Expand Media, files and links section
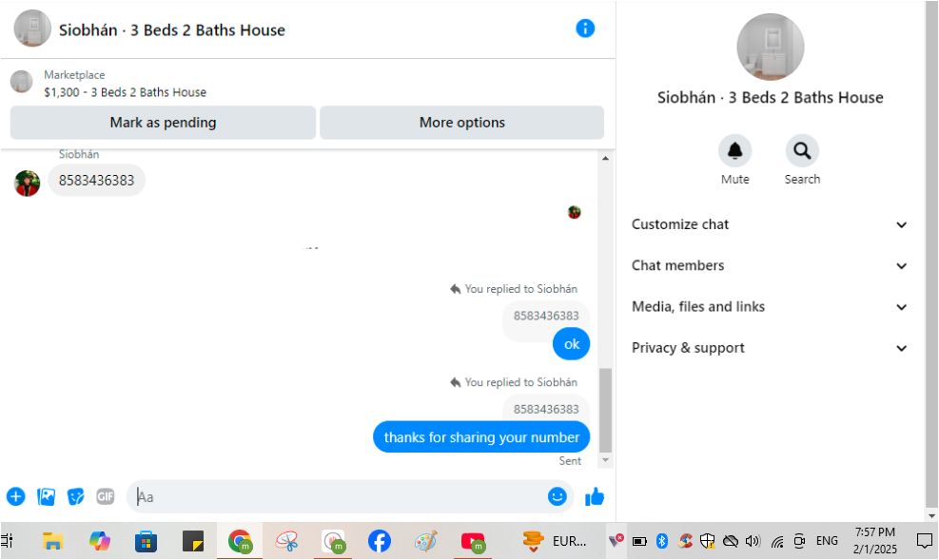 770,307
